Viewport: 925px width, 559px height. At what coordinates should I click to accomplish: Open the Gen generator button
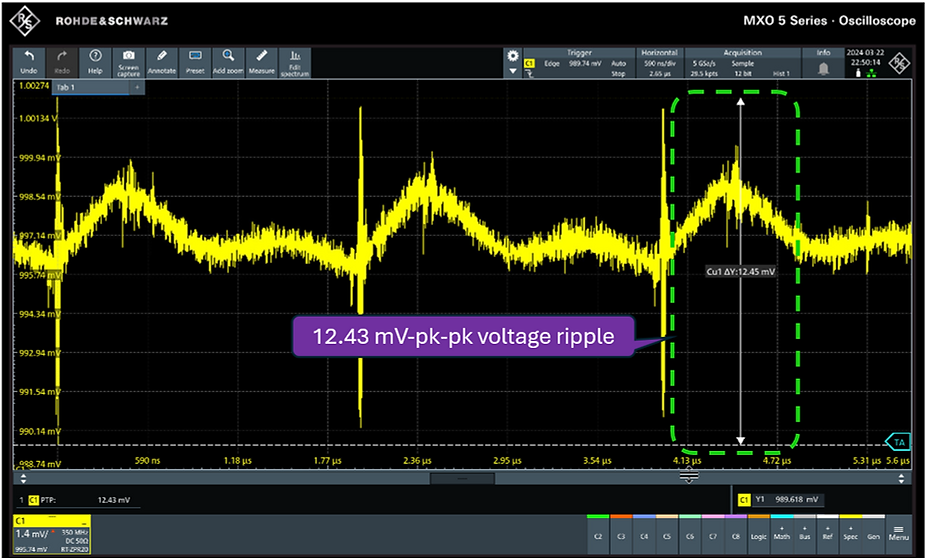[874, 534]
